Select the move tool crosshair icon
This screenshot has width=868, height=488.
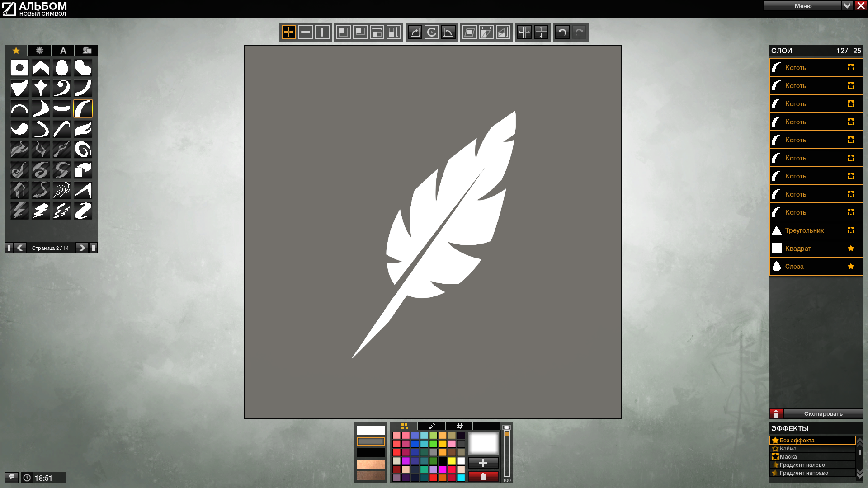[x=288, y=32]
